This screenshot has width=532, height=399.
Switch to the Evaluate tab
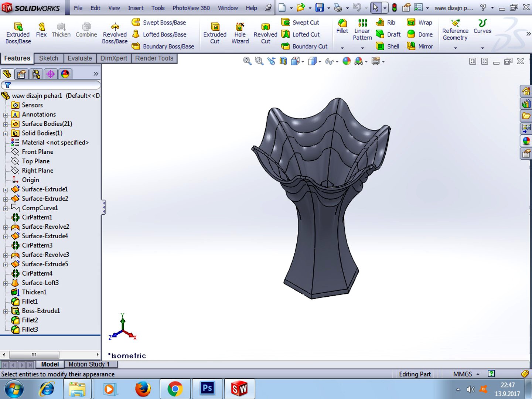(x=80, y=58)
